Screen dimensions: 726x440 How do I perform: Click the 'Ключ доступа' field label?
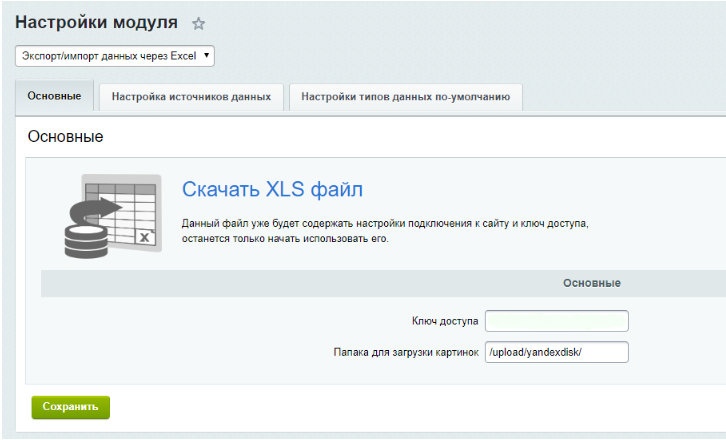[x=445, y=321]
